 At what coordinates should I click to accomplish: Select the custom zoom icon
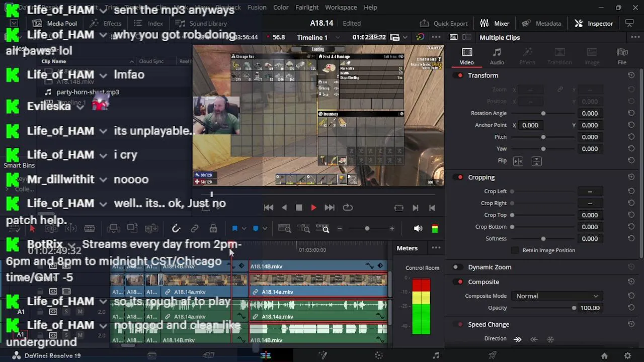[323, 229]
